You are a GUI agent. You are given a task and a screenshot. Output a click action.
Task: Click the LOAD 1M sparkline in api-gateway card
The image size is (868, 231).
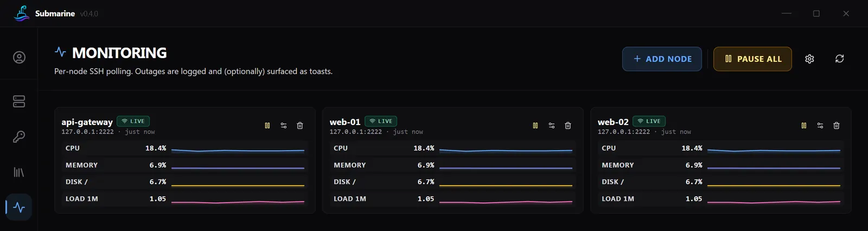pyautogui.click(x=238, y=202)
